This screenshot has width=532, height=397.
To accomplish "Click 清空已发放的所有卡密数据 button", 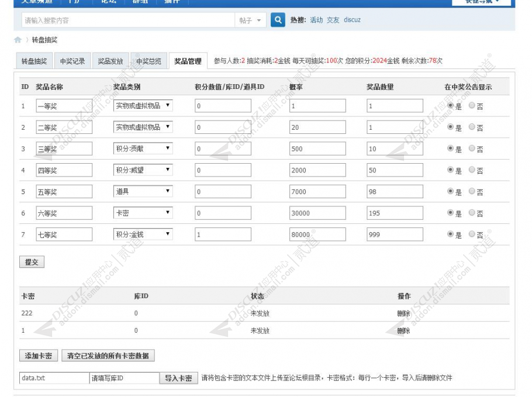I will (108, 355).
